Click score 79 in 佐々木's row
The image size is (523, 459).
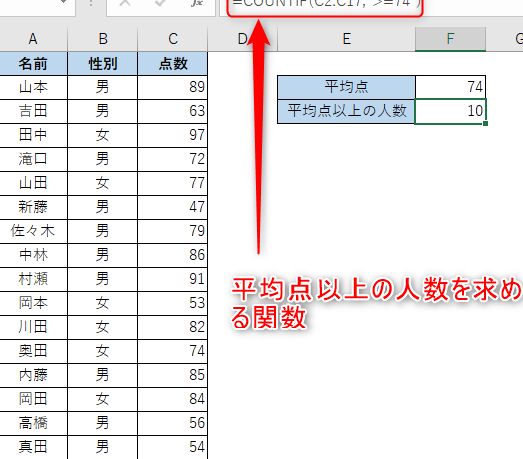pos(173,232)
